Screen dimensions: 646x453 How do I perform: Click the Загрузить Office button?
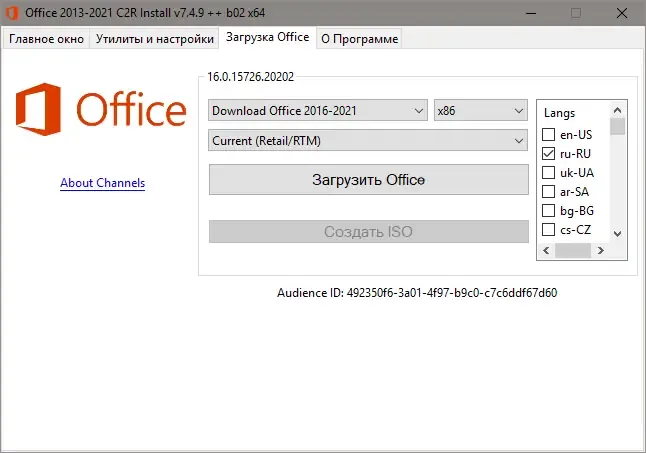point(368,180)
